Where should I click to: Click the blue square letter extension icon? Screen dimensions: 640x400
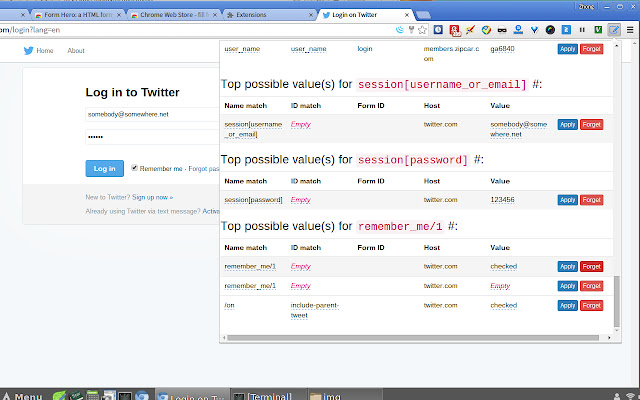(x=566, y=29)
